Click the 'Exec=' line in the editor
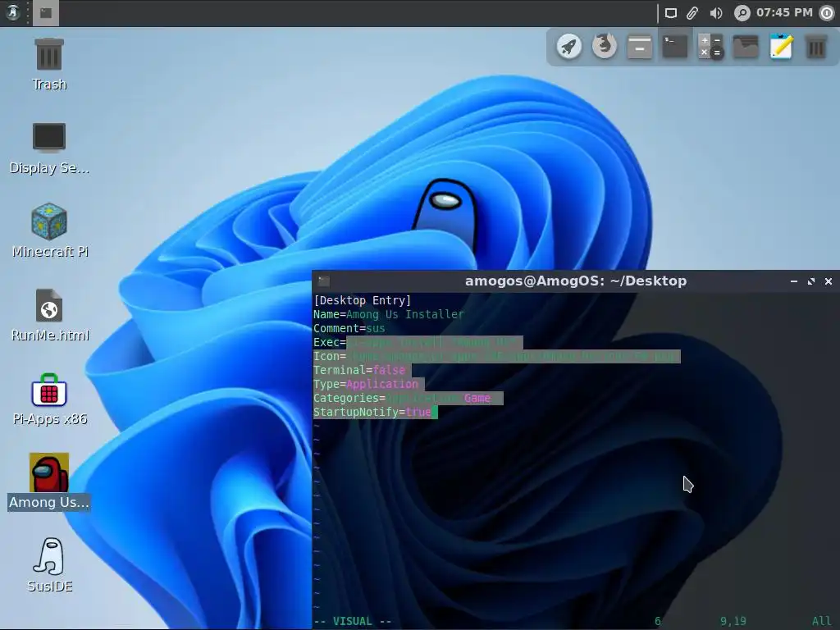The height and width of the screenshot is (630, 840). [x=418, y=342]
